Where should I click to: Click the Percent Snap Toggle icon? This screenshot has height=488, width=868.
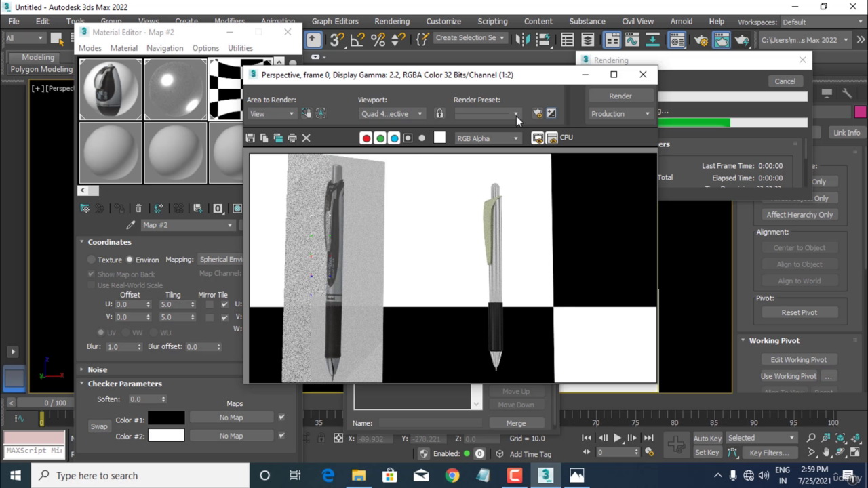click(x=378, y=40)
